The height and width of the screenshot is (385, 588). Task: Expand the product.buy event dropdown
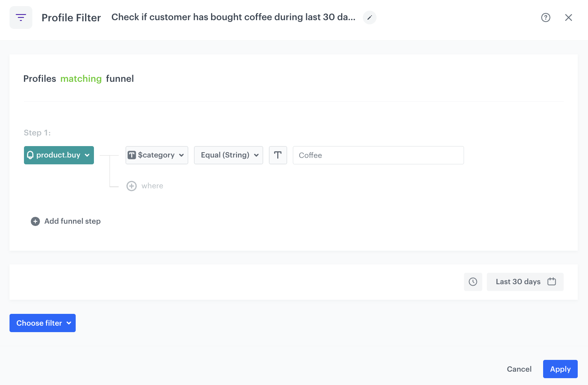click(x=59, y=155)
